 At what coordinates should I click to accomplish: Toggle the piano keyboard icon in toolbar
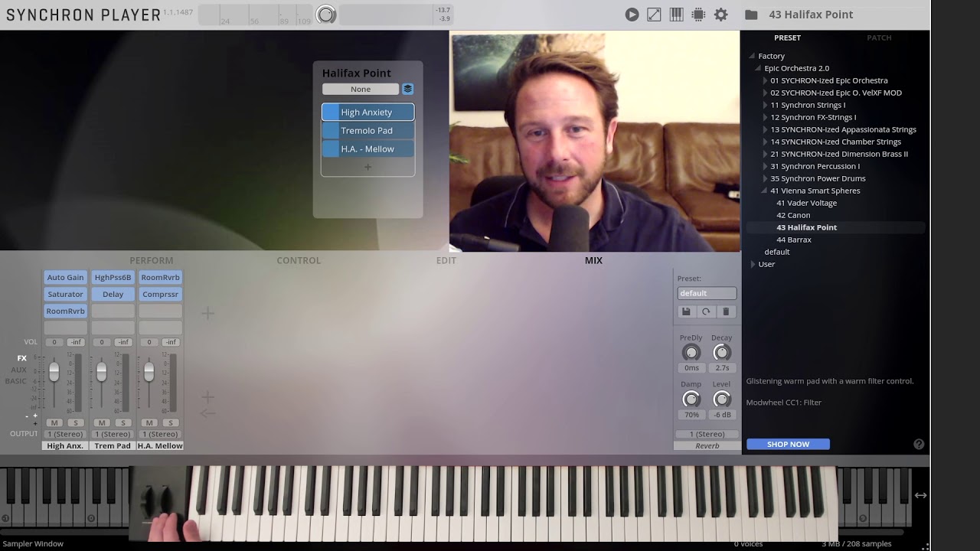click(676, 15)
